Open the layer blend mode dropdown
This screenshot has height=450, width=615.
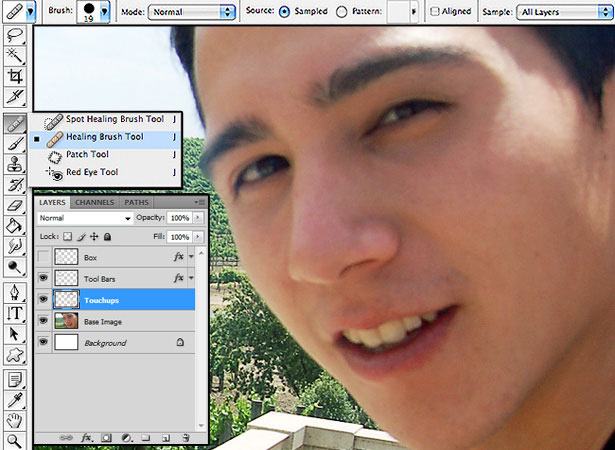point(85,218)
